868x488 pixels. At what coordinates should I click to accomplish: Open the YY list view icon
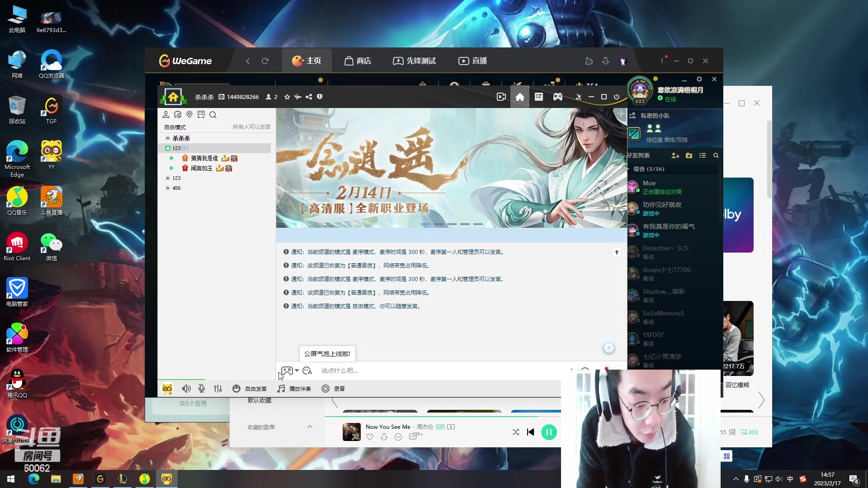[x=539, y=97]
